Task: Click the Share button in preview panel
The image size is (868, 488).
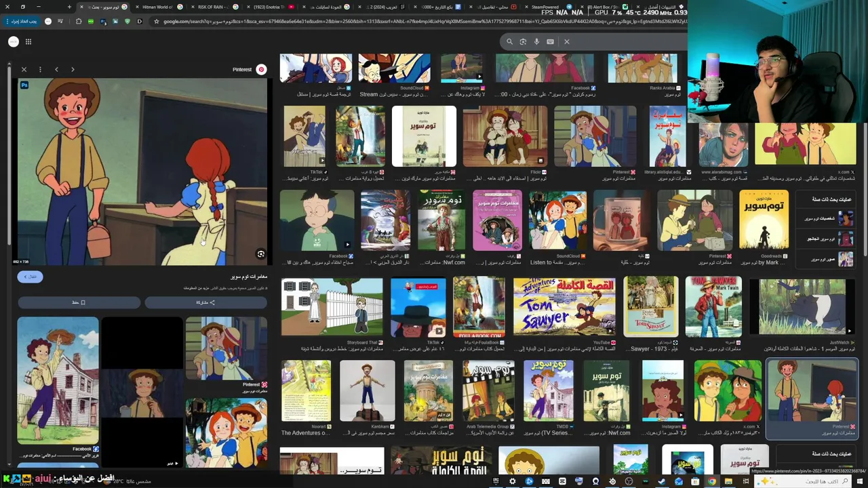Action: (x=205, y=302)
